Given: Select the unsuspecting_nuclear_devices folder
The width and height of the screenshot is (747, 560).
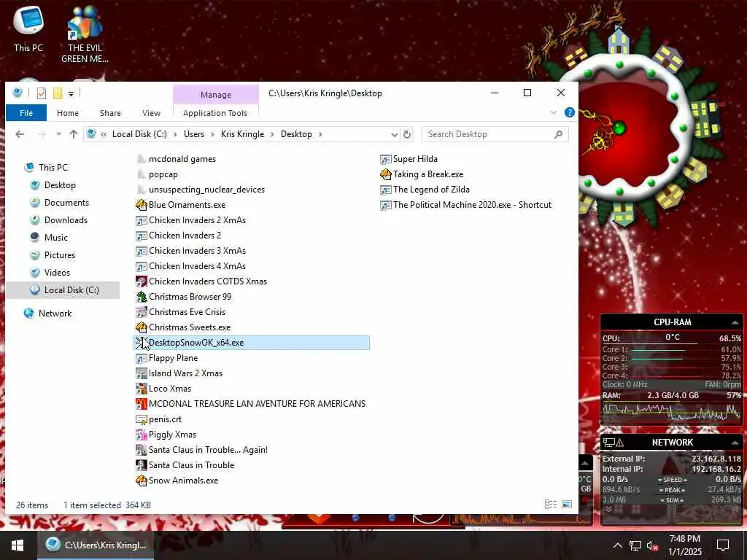Looking at the screenshot, I should tap(206, 190).
